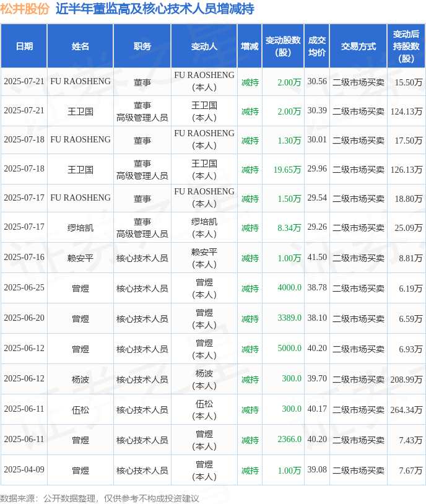Click the average price 29.54 cell
426x504 pixels.
317,198
